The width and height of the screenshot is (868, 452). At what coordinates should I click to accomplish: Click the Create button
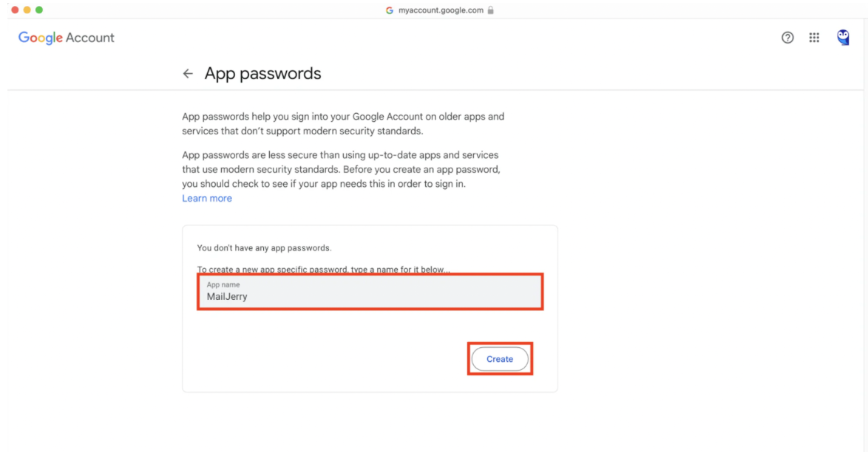[499, 359]
